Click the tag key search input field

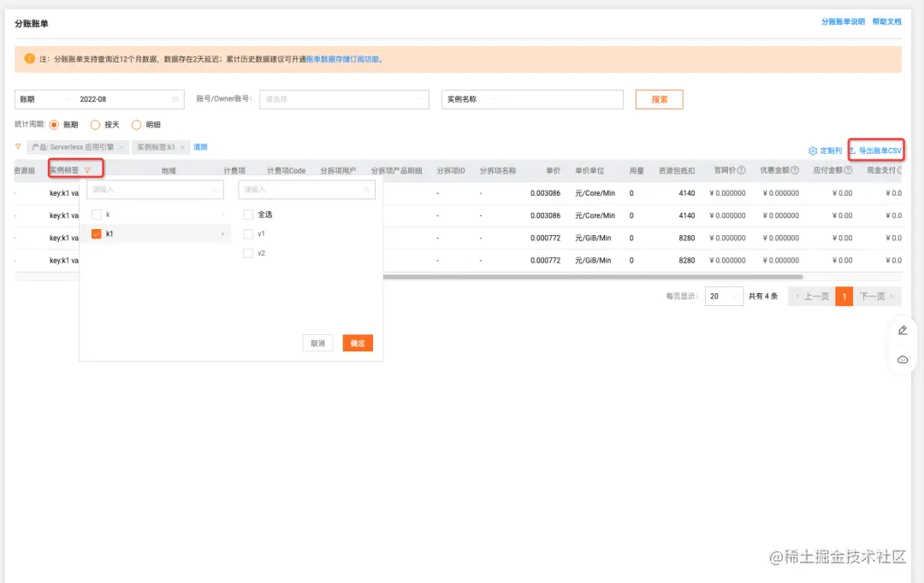(x=155, y=190)
